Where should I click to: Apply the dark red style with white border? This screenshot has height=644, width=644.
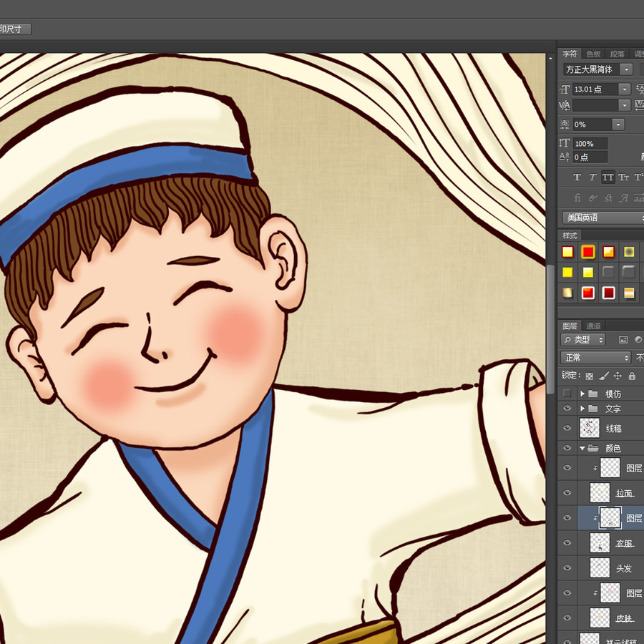(608, 293)
